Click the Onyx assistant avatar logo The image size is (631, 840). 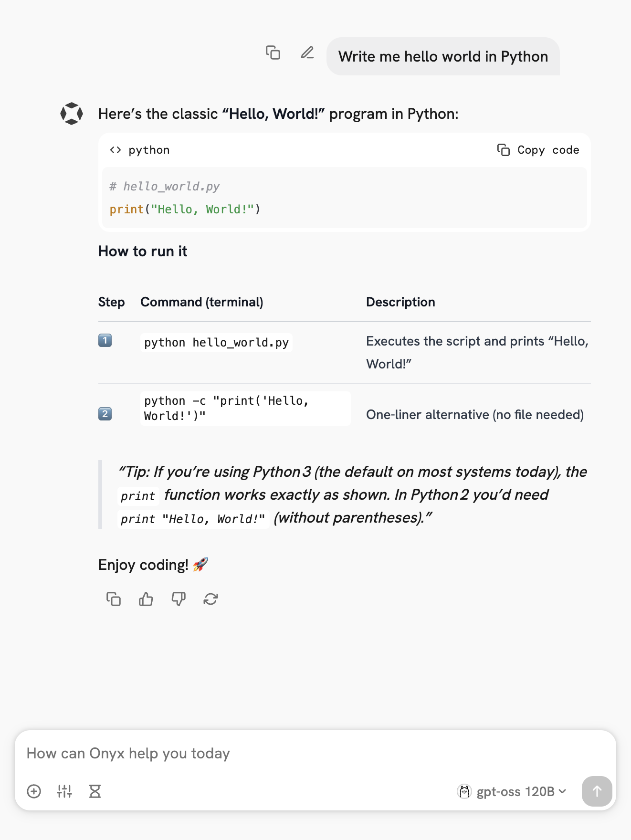click(72, 114)
